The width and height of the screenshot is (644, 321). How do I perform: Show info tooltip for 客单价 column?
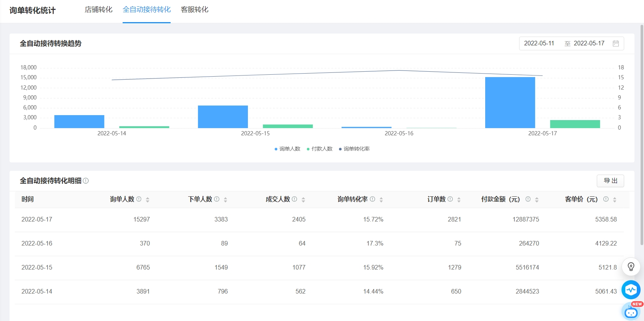[x=606, y=199]
